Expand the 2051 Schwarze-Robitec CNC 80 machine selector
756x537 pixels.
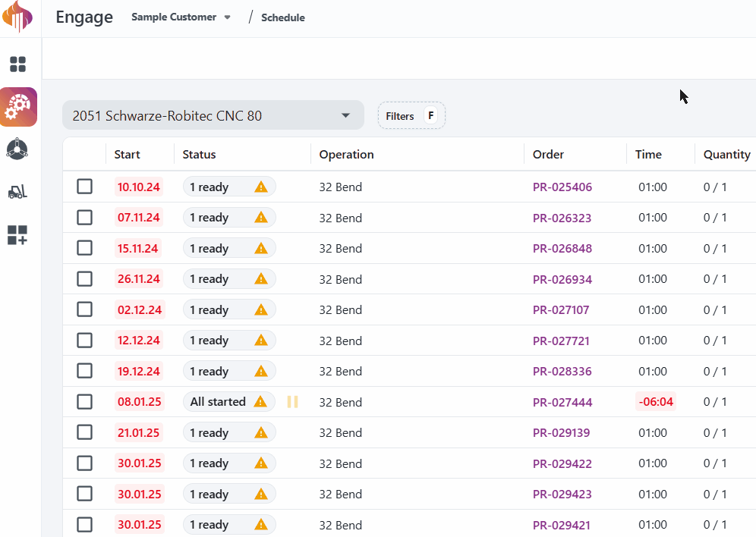coord(213,115)
